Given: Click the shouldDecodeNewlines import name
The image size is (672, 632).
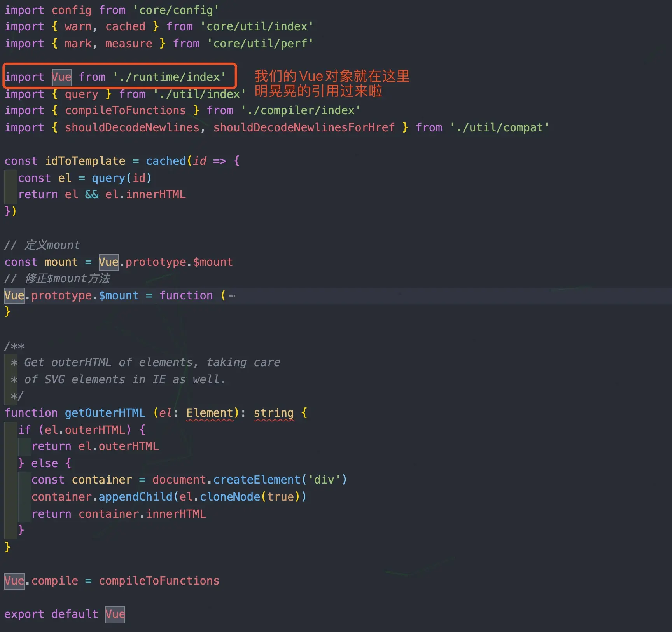Looking at the screenshot, I should click(x=132, y=127).
